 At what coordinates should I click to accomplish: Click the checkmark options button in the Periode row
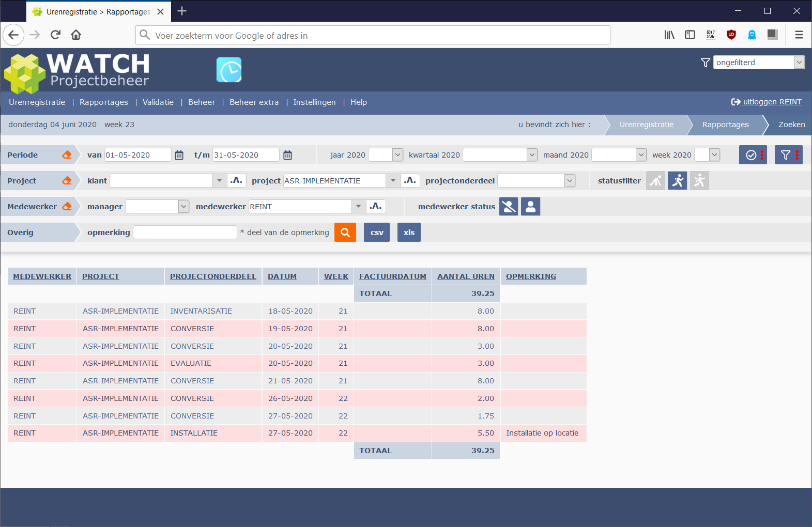753,155
